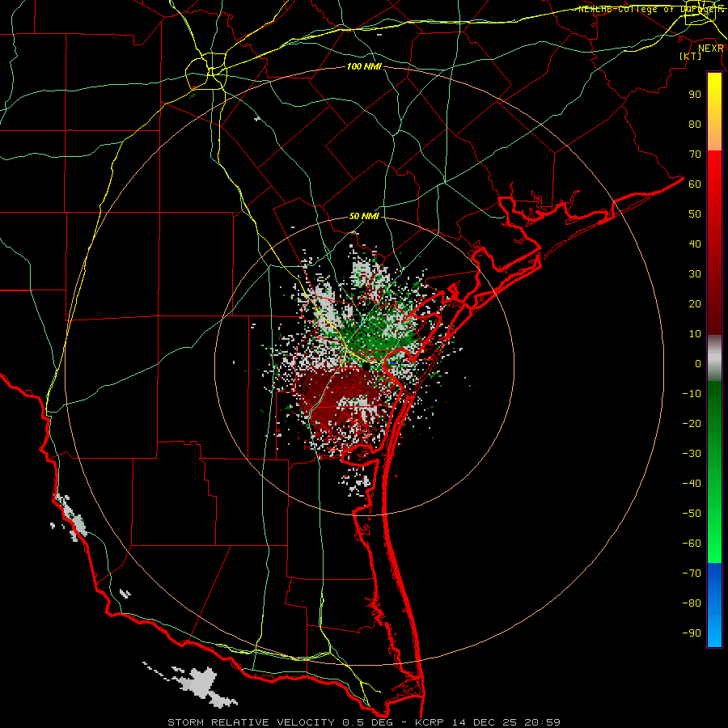Click the -80 value on velocity scale

pos(692,603)
